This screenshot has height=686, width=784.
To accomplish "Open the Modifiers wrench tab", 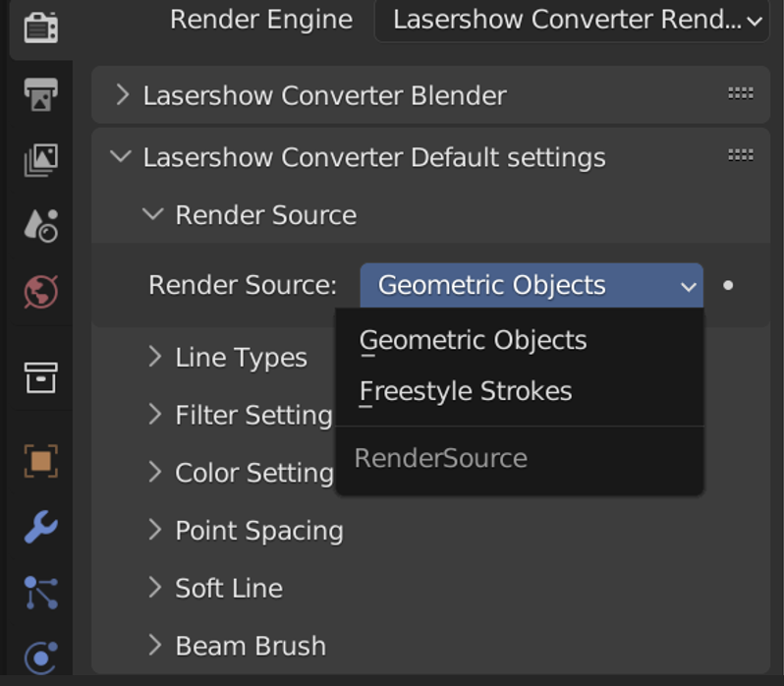I will [40, 527].
